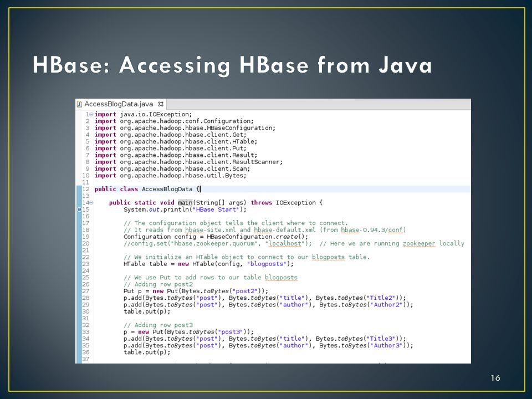Collapse the import block fold marker
Screen dimensions: 532x399
click(x=91, y=114)
